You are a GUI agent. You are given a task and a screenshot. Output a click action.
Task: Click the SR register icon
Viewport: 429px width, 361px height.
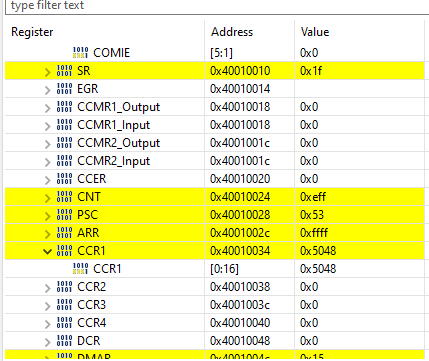[64, 71]
